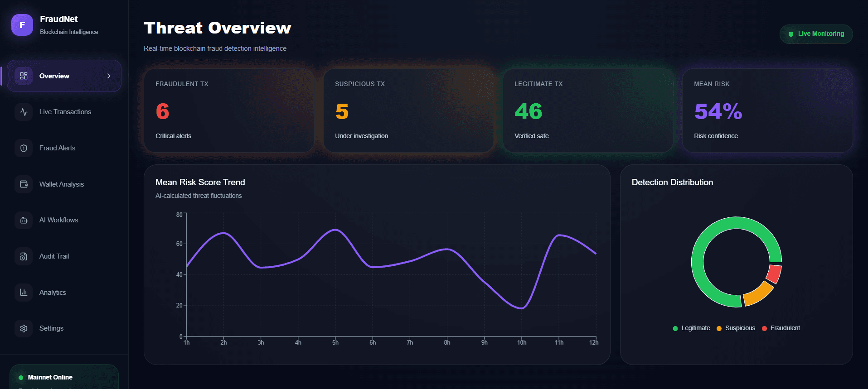Click 'Real-time blockchain fraud detection intelligence' subtitle
The width and height of the screenshot is (868, 389).
coord(215,48)
